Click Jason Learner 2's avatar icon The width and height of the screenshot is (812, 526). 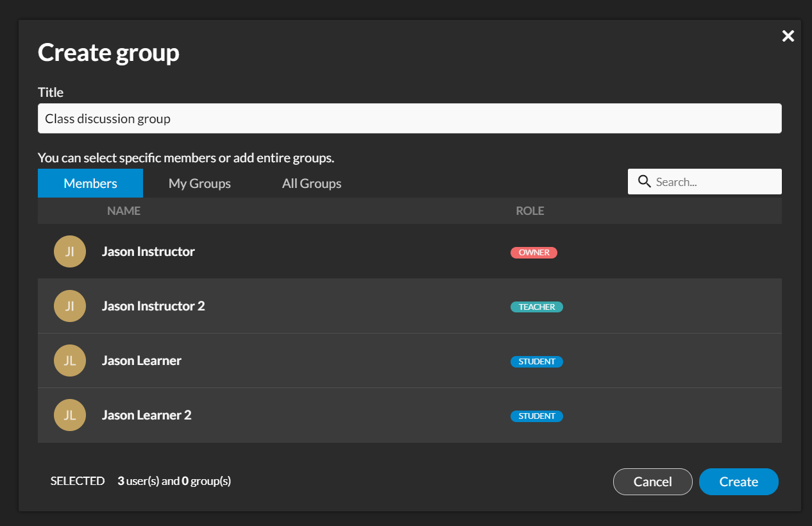pos(69,414)
